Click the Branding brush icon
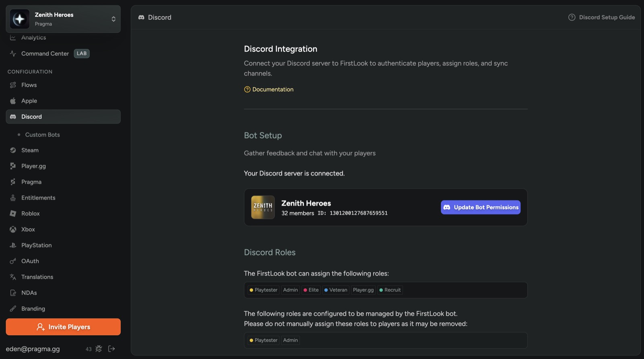 point(13,309)
